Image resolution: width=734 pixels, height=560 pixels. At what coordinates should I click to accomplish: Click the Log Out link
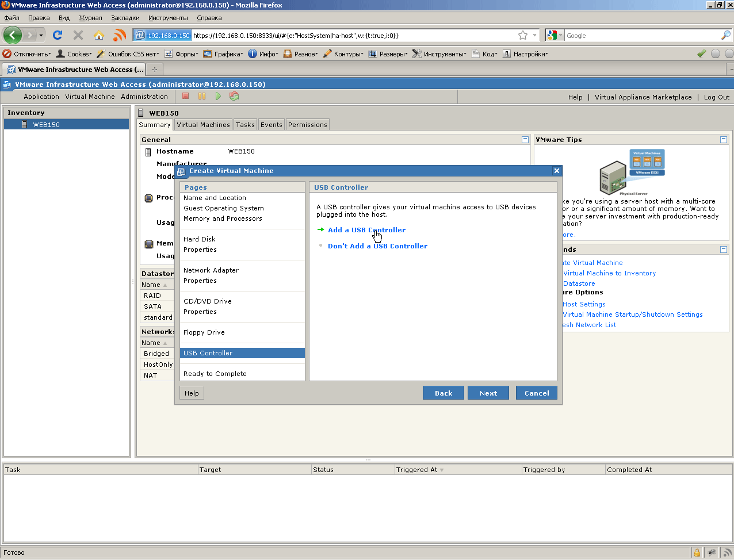717,97
